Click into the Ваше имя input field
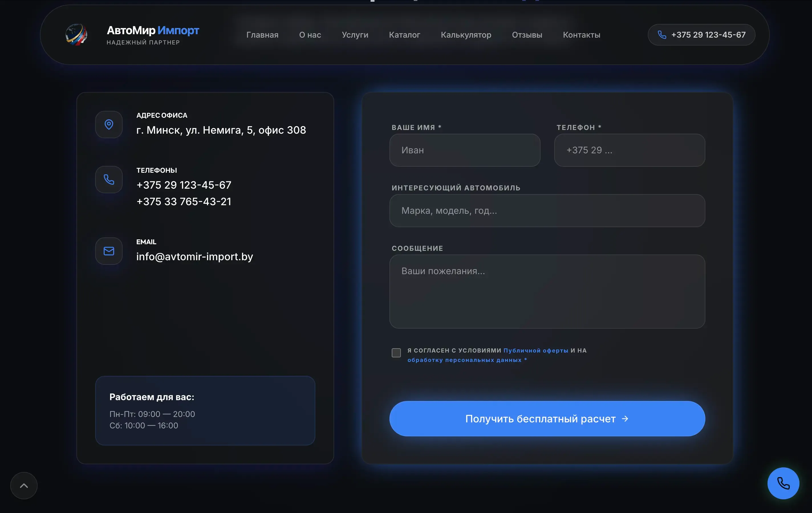 pos(465,150)
